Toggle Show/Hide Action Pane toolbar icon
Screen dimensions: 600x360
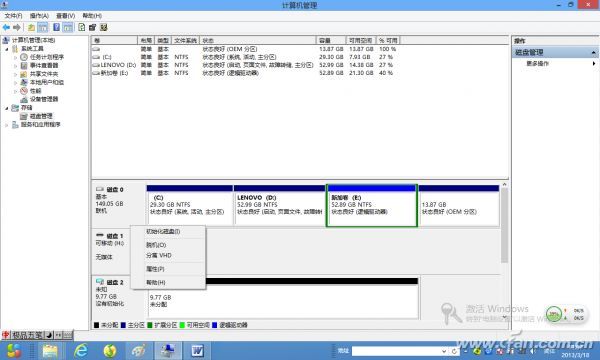(x=68, y=28)
